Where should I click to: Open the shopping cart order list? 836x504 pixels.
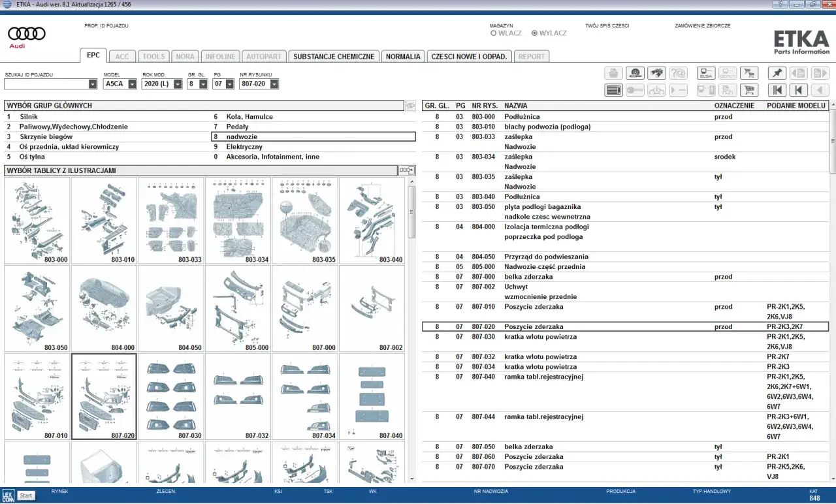tap(748, 90)
